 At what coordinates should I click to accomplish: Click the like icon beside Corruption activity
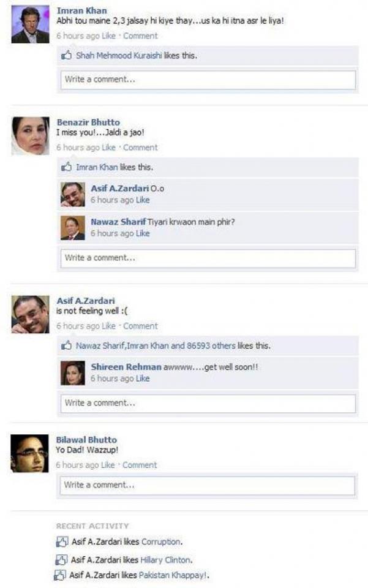[x=61, y=541]
